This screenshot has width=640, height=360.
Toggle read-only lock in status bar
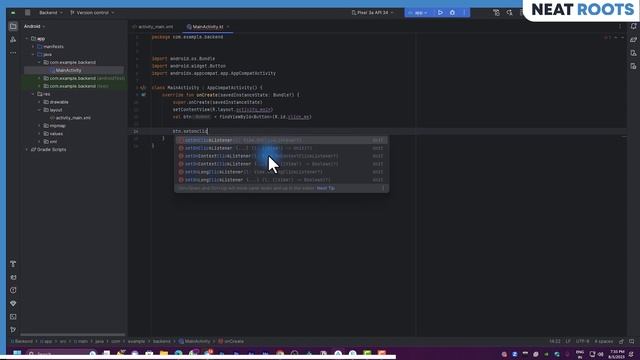[x=621, y=341]
